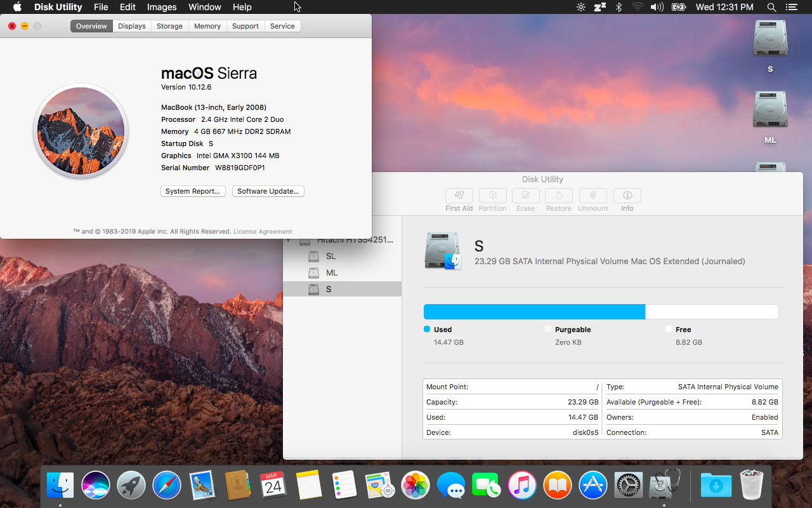Open Notes from the Dock
Image resolution: width=812 pixels, height=508 pixels.
click(309, 485)
